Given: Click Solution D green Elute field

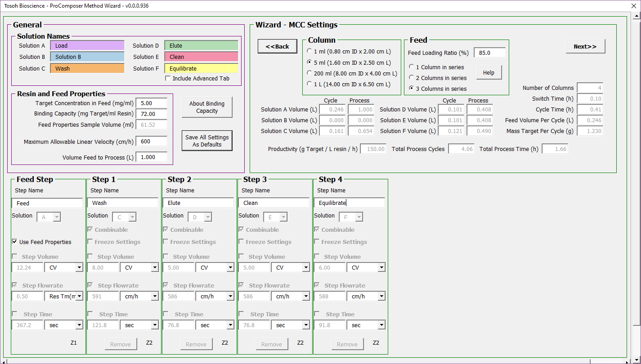Looking at the screenshot, I should pos(201,45).
